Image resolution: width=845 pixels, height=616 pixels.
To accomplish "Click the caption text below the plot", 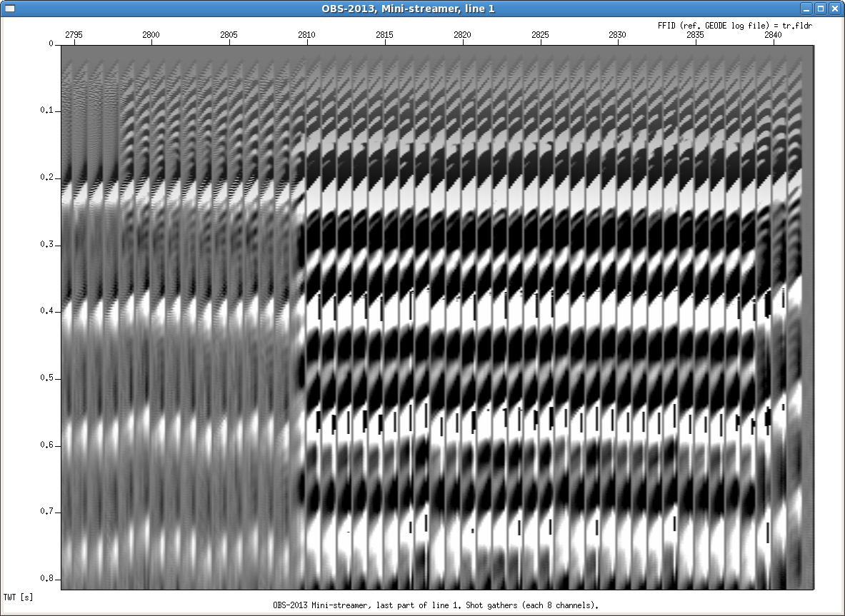I will 435,605.
